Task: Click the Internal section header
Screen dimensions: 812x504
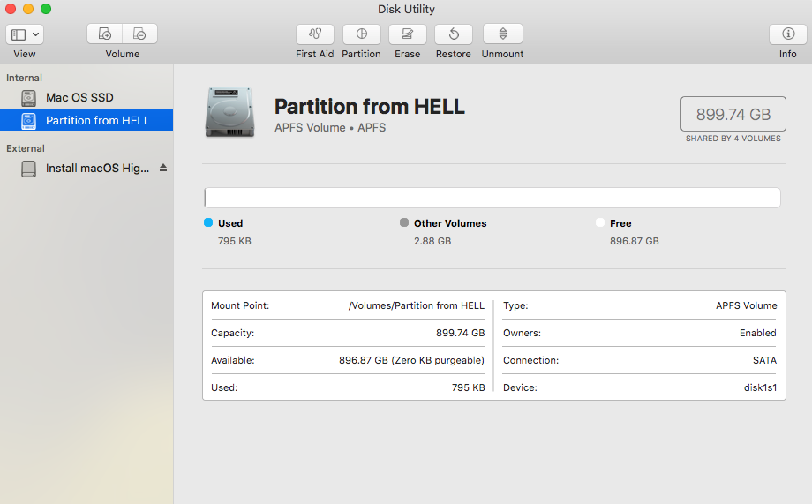Action: point(25,78)
